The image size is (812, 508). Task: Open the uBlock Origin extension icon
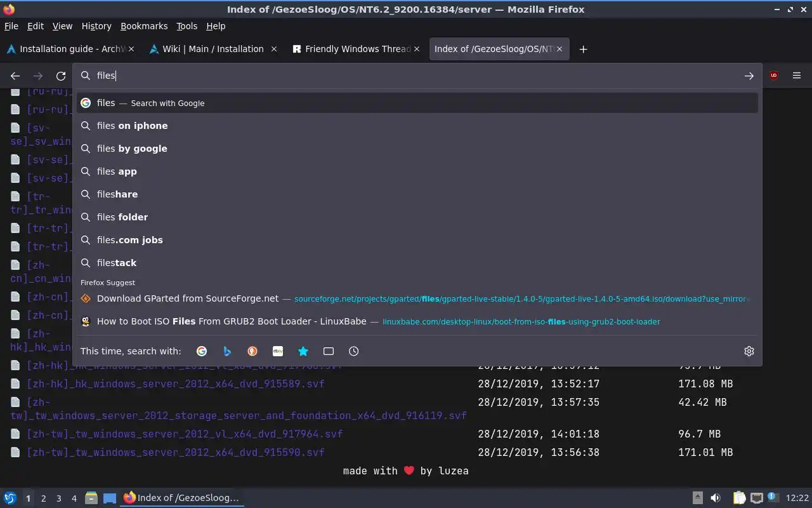click(774, 76)
